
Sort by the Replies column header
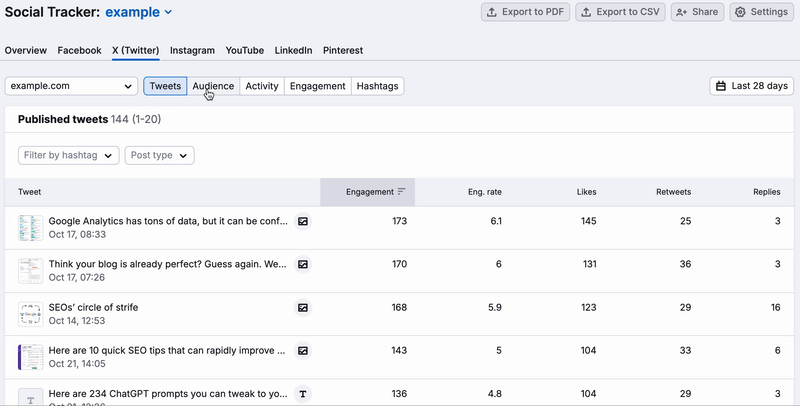coord(767,192)
